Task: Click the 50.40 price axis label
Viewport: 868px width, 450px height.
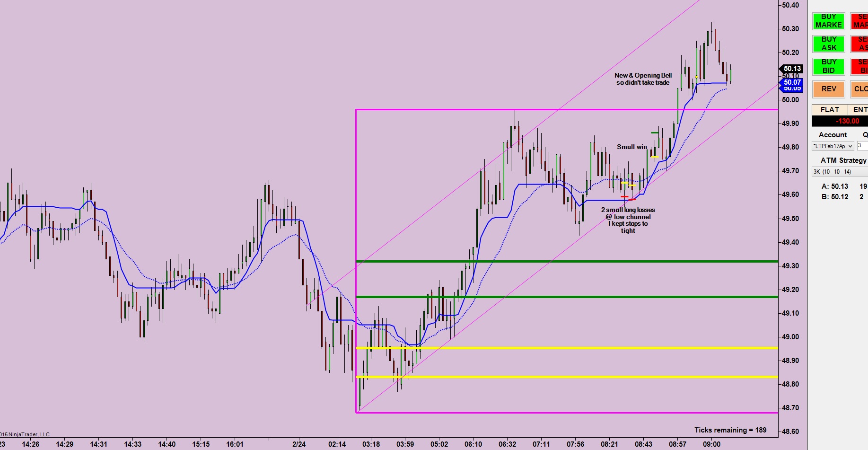Action: 790,5
